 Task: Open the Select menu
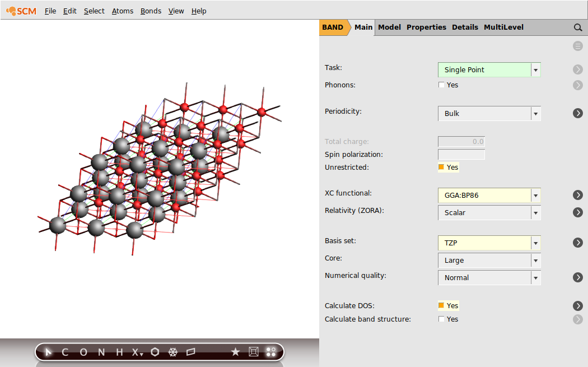pyautogui.click(x=94, y=11)
